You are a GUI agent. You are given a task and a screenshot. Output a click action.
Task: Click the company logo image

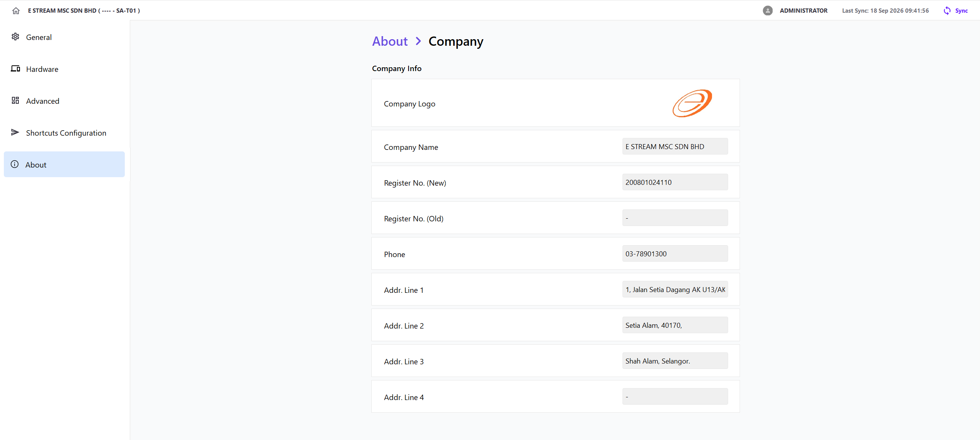pyautogui.click(x=692, y=103)
